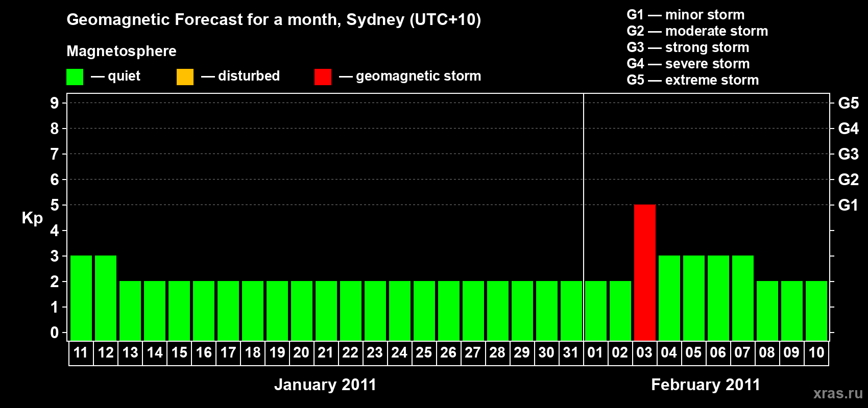The height and width of the screenshot is (408, 868).
Task: Click the G3 storm level label
Action: (x=848, y=154)
